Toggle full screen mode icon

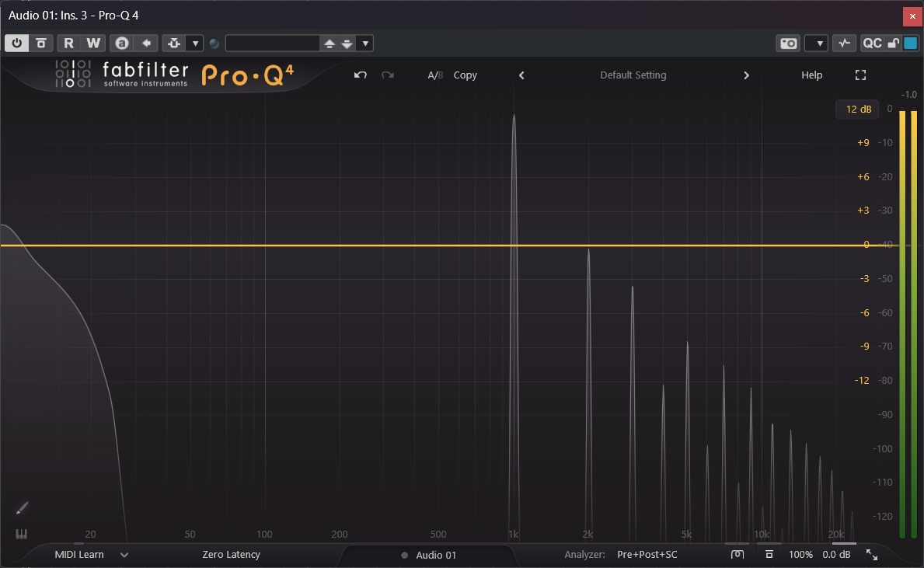click(x=860, y=75)
